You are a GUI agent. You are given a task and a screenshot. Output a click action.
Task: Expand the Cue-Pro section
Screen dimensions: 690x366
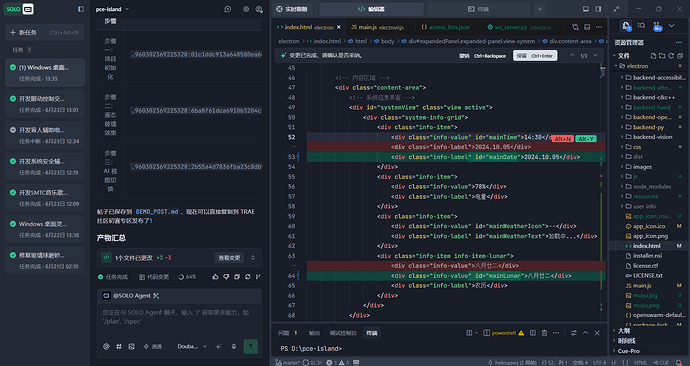click(x=628, y=351)
